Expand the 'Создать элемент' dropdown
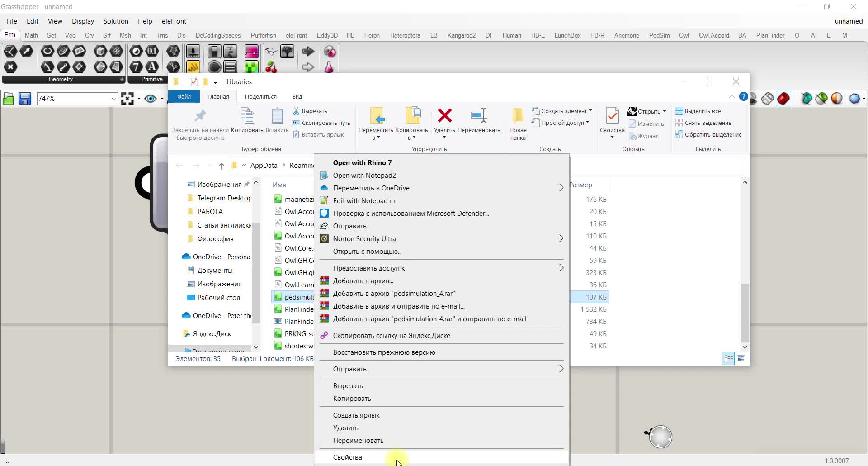This screenshot has height=466, width=868. point(590,111)
